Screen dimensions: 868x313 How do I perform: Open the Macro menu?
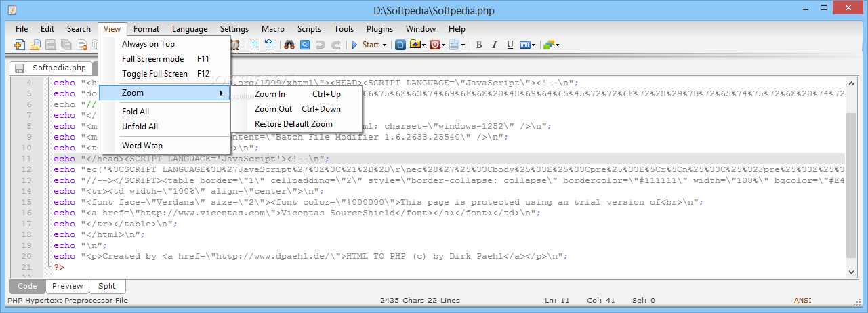coord(273,29)
